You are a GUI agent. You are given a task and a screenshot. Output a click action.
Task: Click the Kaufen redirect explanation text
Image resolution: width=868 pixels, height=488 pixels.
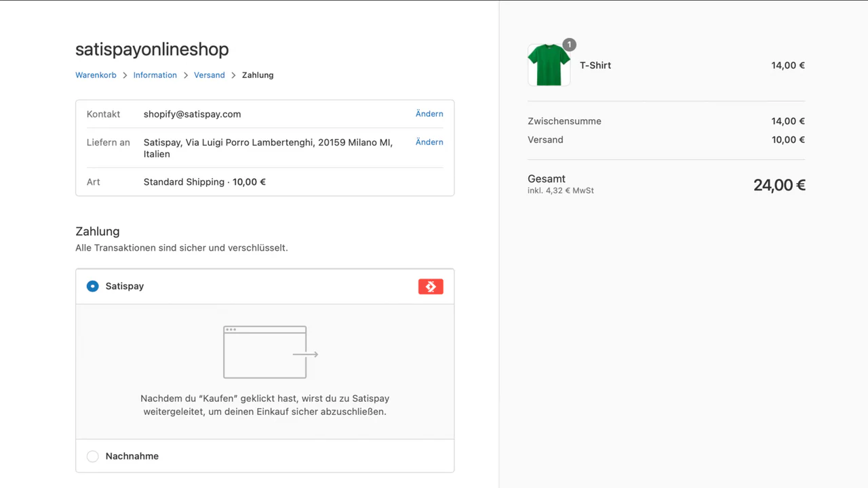(264, 405)
